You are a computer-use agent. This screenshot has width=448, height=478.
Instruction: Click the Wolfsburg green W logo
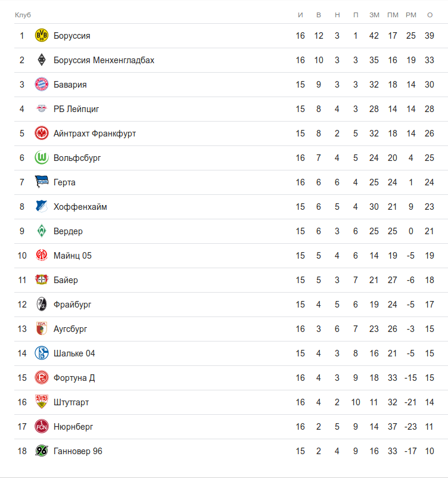tap(42, 158)
